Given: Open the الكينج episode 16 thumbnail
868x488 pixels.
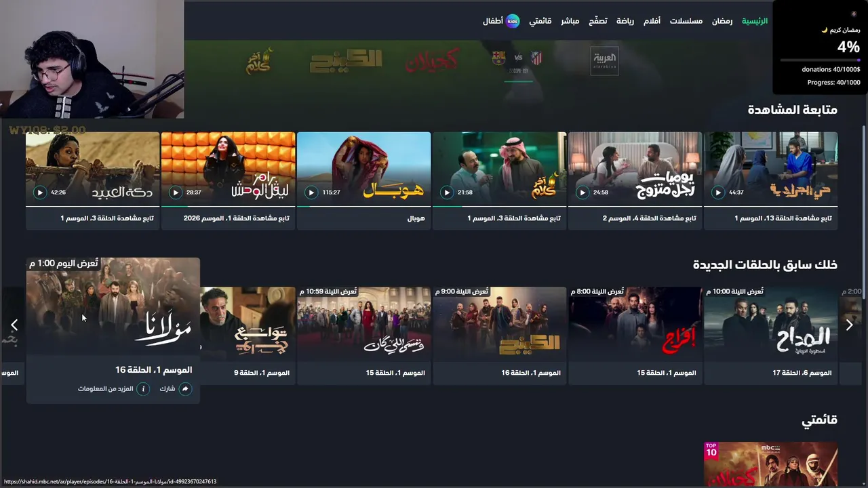Looking at the screenshot, I should tap(500, 325).
